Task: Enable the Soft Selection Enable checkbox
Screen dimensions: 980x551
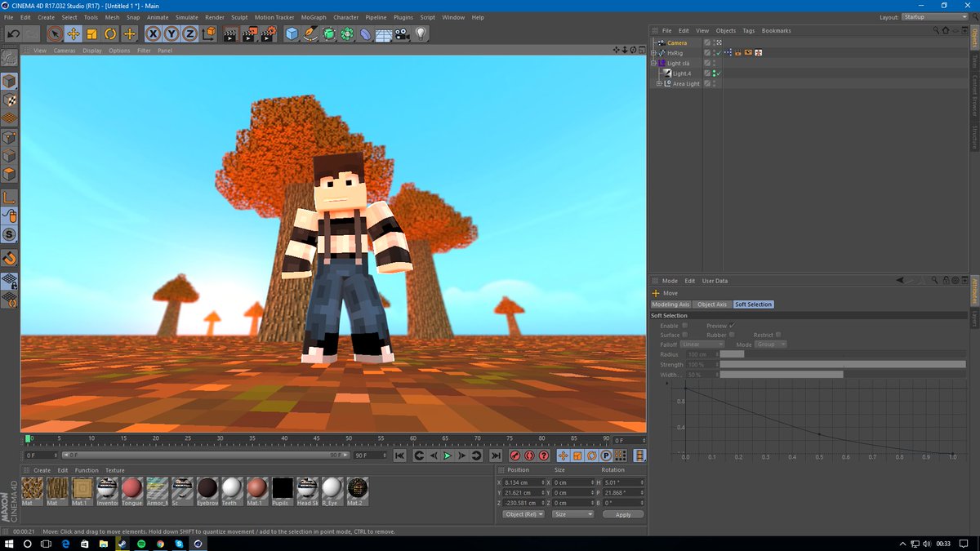Action: (684, 326)
